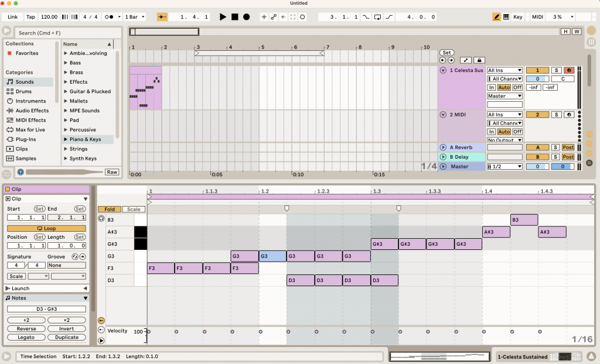Viewport: 600px width, 364px height.
Task: Expand the Strings folder
Action: point(66,149)
